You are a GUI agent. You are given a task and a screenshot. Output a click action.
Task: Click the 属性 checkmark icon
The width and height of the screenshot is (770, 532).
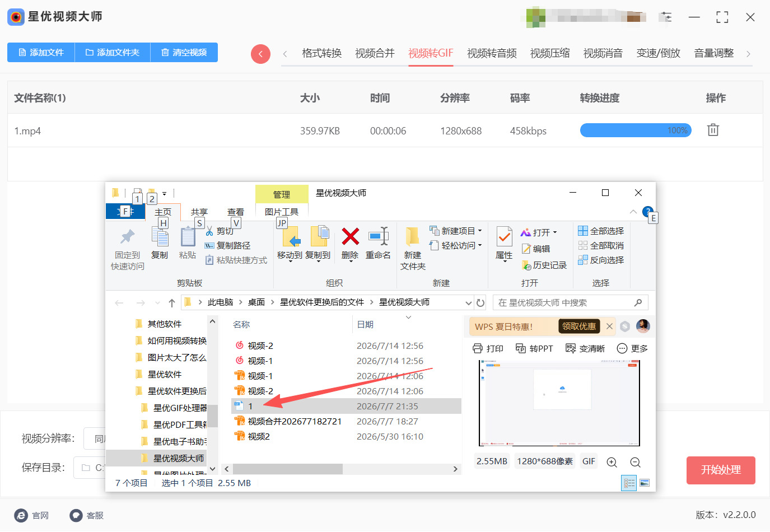click(504, 237)
